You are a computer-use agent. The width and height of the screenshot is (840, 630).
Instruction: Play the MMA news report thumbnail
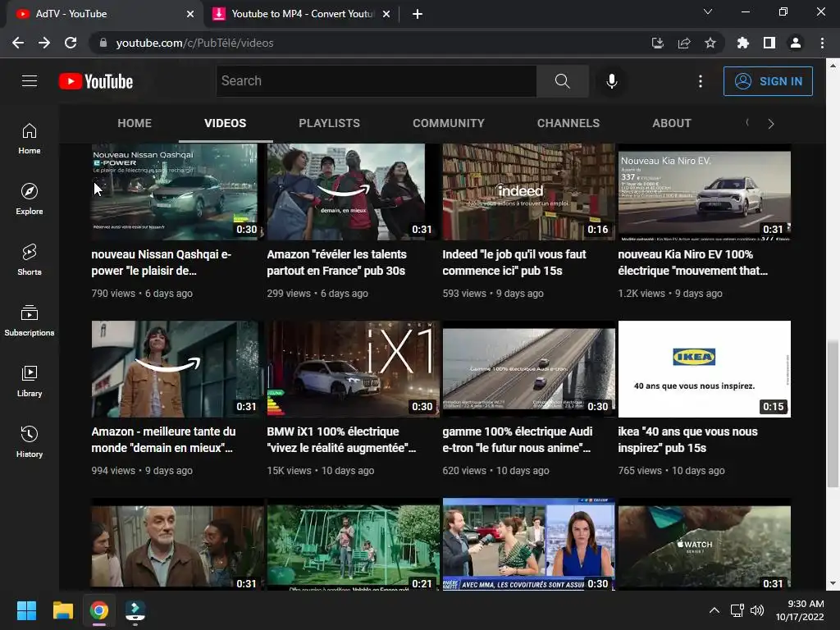529,545
